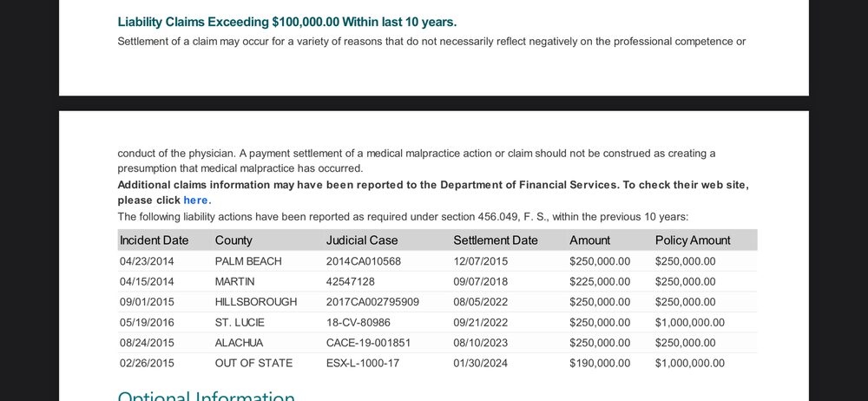Image resolution: width=868 pixels, height=401 pixels.
Task: Click the Liability Claims Exceeding $100,000.00 heading
Action: [286, 22]
